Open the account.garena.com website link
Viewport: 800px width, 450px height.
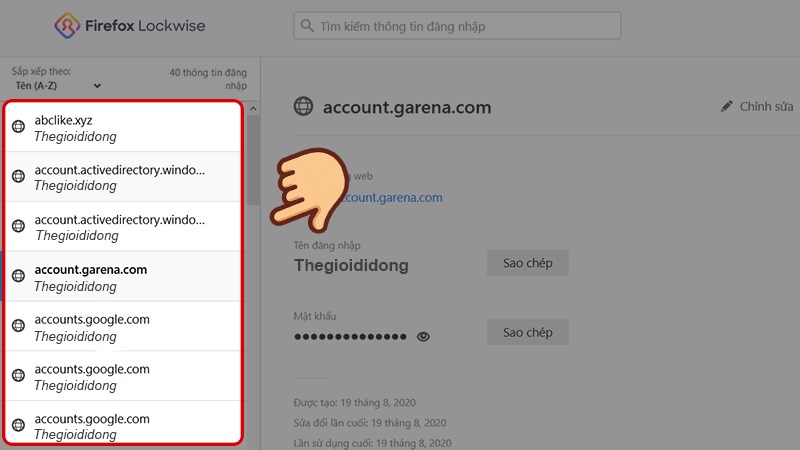[x=392, y=198]
